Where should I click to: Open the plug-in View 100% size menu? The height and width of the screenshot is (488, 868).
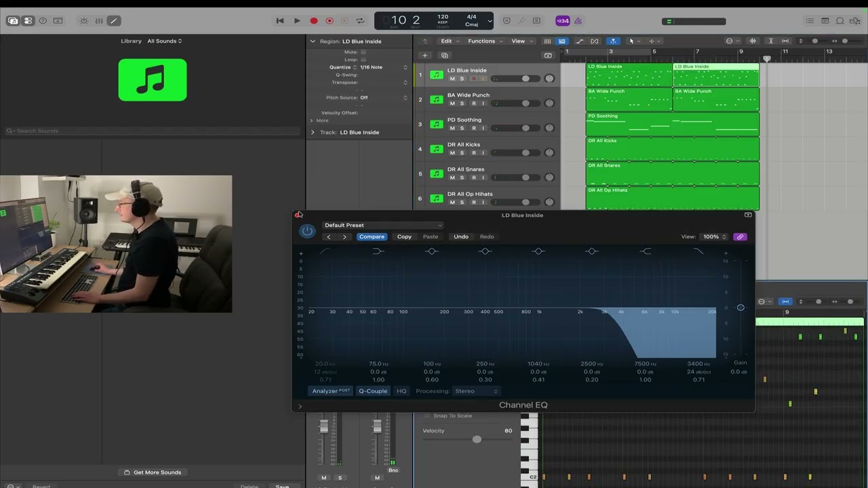pos(715,237)
